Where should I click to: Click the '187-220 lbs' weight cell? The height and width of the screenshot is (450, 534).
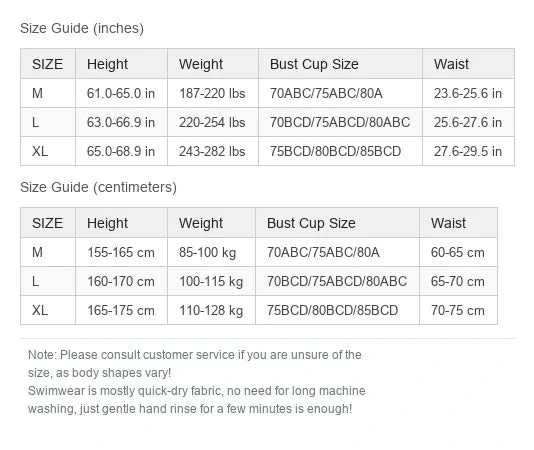click(x=213, y=93)
